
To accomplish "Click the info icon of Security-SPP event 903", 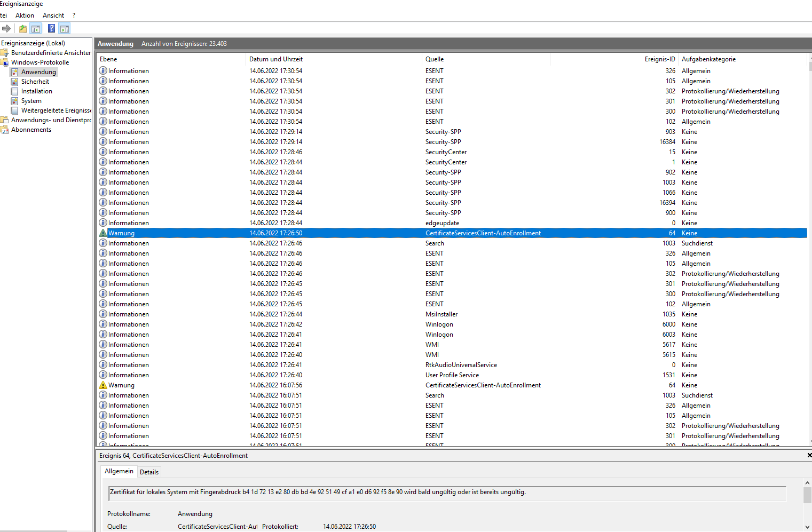I will point(104,132).
